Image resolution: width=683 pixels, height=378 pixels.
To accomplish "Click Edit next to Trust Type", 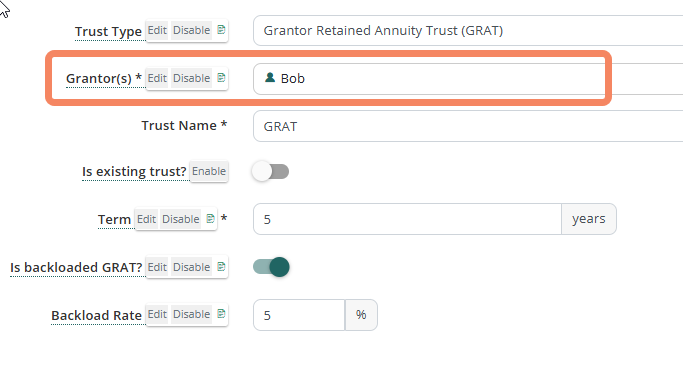I will click(157, 30).
